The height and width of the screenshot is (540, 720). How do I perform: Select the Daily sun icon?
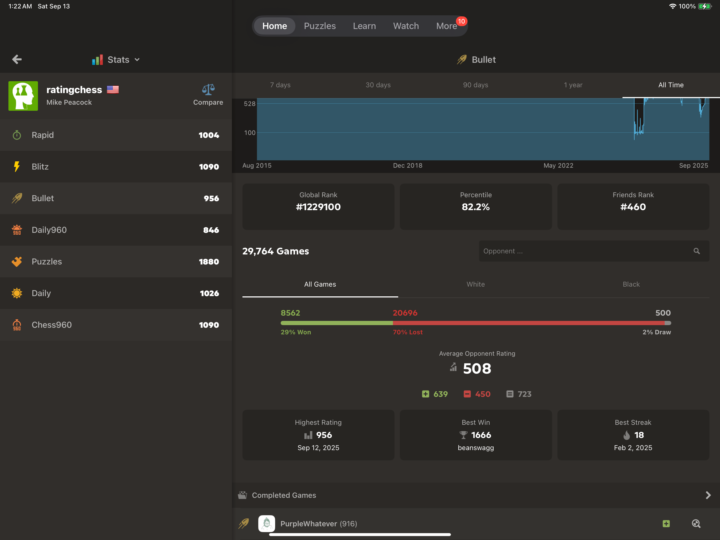coord(17,293)
